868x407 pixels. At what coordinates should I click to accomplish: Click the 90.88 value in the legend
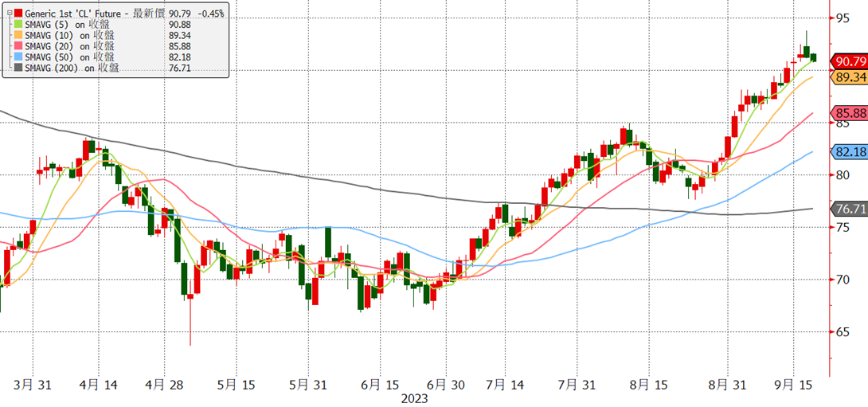[179, 23]
